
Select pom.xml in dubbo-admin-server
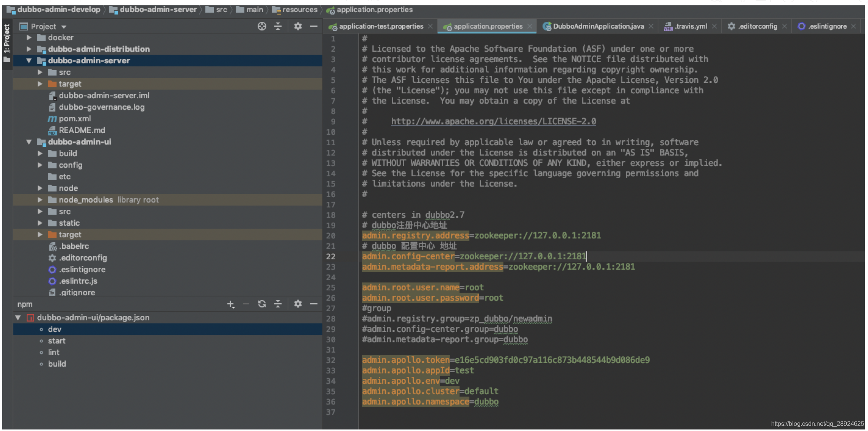point(75,119)
